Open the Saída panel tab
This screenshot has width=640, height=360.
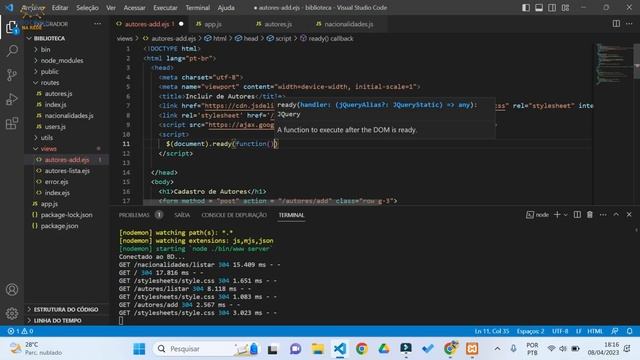pyautogui.click(x=182, y=215)
